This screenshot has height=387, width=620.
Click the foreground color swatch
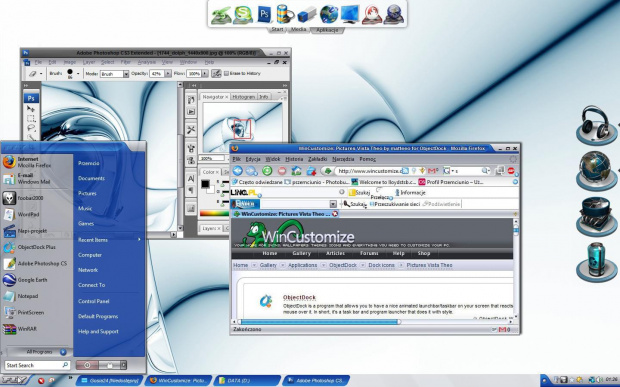[x=205, y=184]
